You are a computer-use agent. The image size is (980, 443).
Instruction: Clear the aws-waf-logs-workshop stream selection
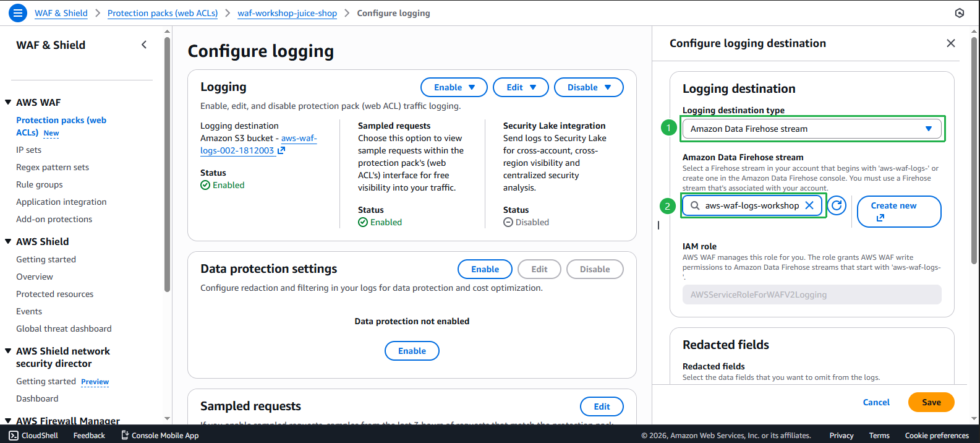pyautogui.click(x=809, y=205)
